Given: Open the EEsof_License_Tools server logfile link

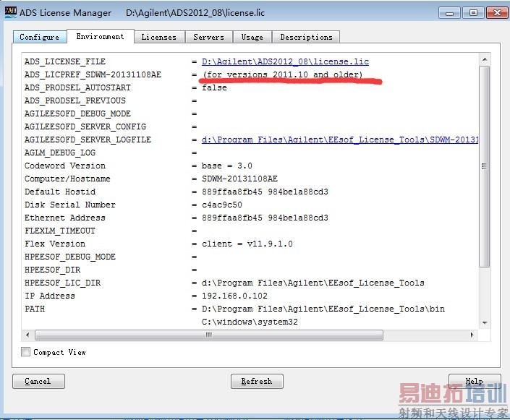Looking at the screenshot, I should (340, 140).
